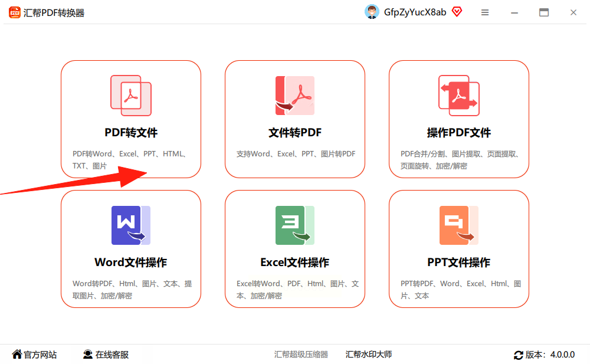The width and height of the screenshot is (590, 364).
Task: Select the PDF转文件 card title
Action: pyautogui.click(x=131, y=133)
